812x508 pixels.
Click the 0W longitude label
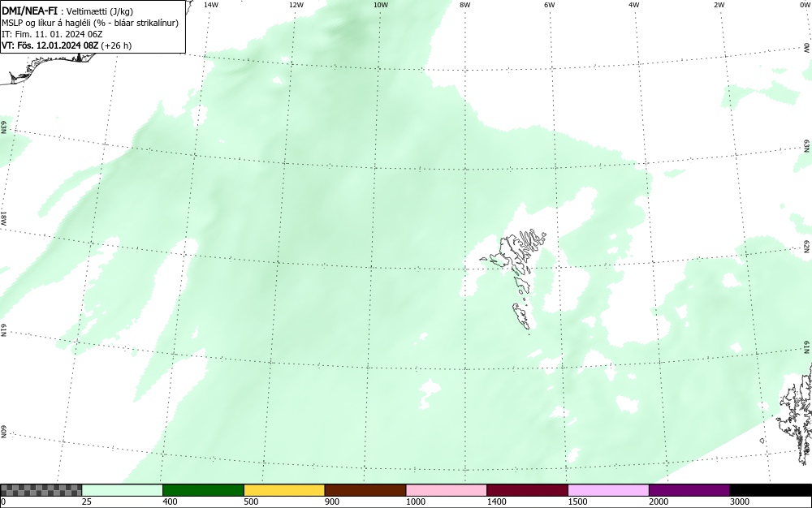[806, 5]
